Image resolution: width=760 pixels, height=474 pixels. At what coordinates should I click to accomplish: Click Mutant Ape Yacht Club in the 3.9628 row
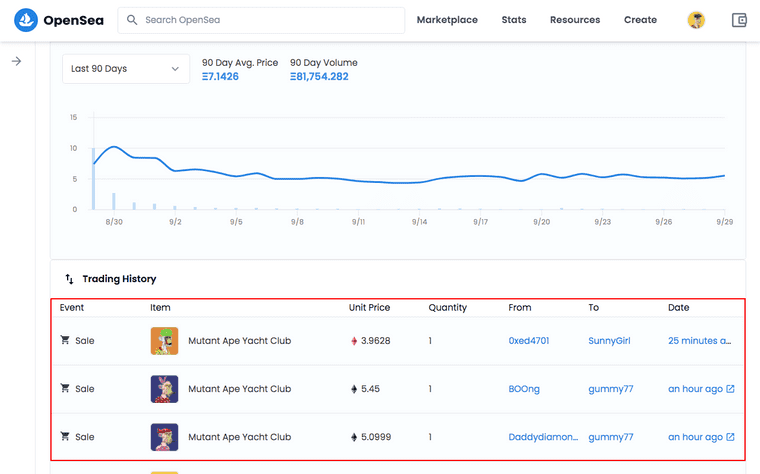click(239, 341)
